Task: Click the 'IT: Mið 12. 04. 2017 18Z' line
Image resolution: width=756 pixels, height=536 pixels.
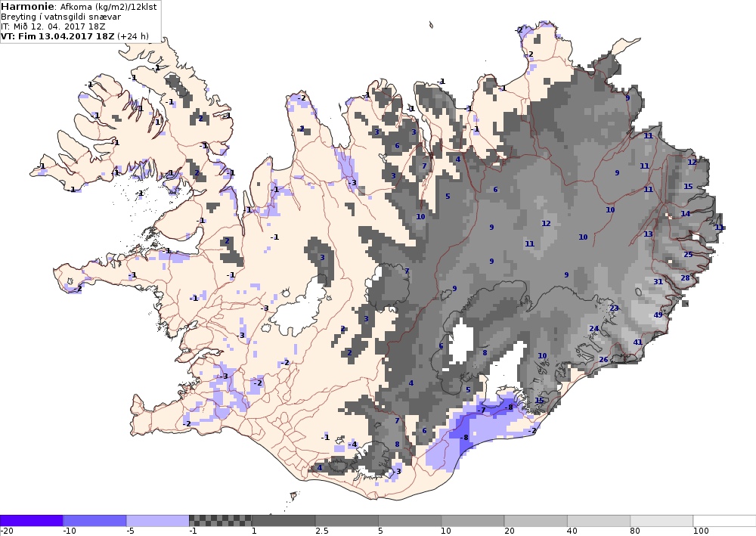Action: coord(53,26)
